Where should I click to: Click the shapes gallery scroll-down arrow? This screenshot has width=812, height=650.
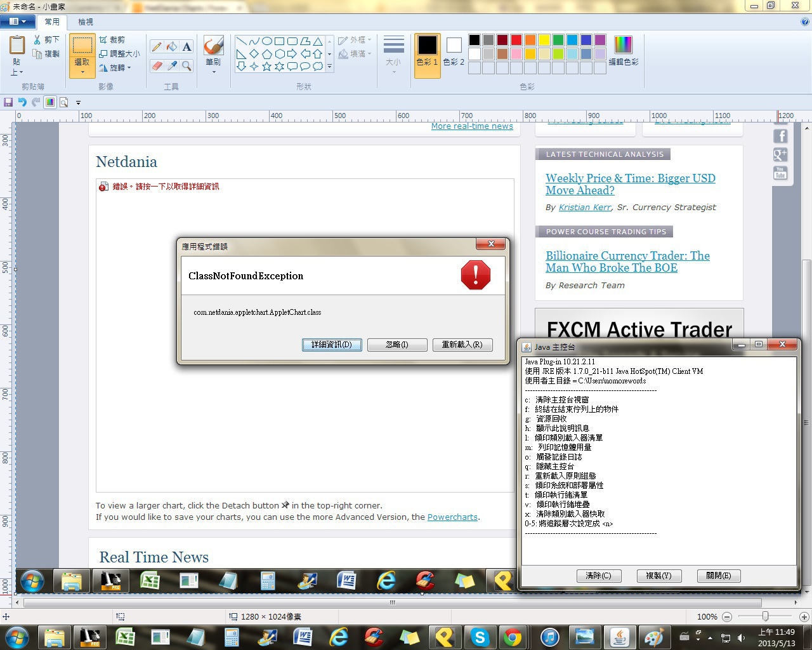329,54
